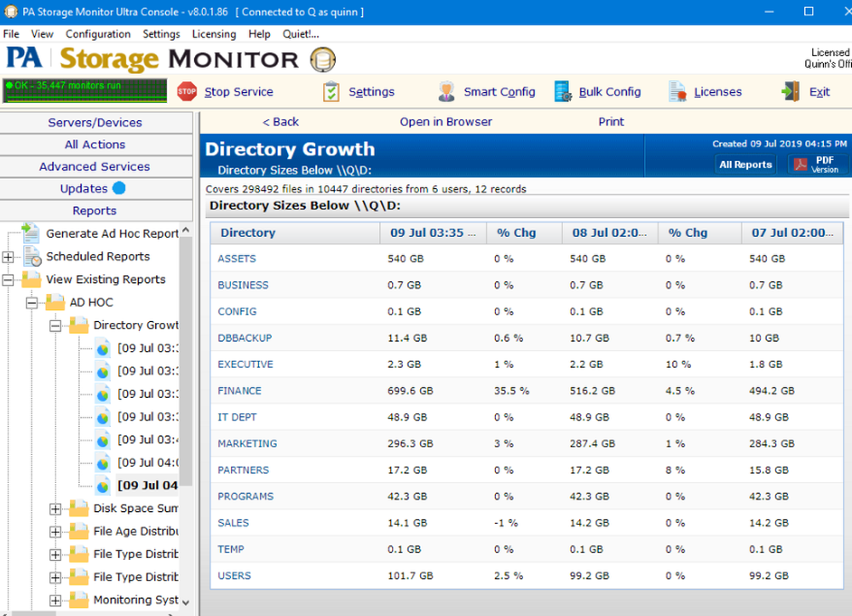Click the All Reports button
852x616 pixels.
745,164
